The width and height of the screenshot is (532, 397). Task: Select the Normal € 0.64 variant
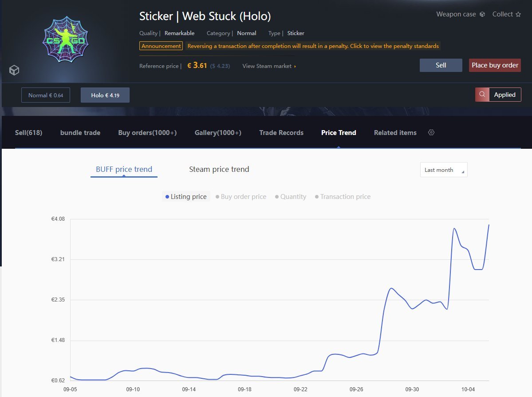(x=45, y=95)
